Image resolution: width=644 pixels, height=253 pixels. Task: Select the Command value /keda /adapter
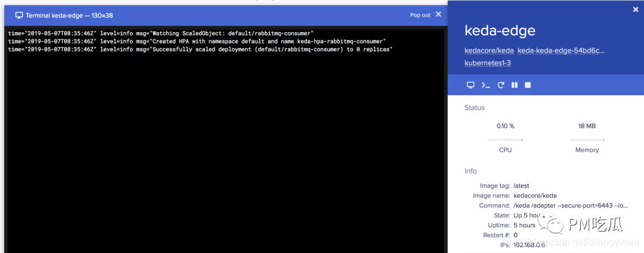(x=571, y=205)
